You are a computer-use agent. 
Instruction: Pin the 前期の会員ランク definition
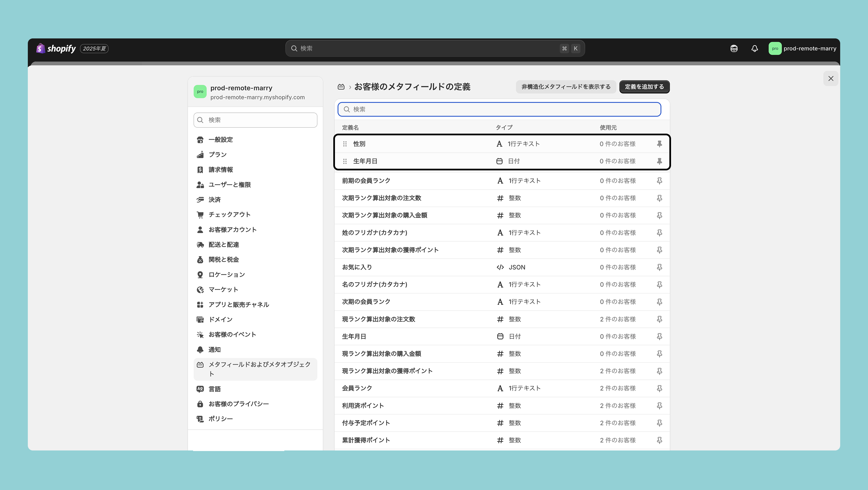point(659,181)
